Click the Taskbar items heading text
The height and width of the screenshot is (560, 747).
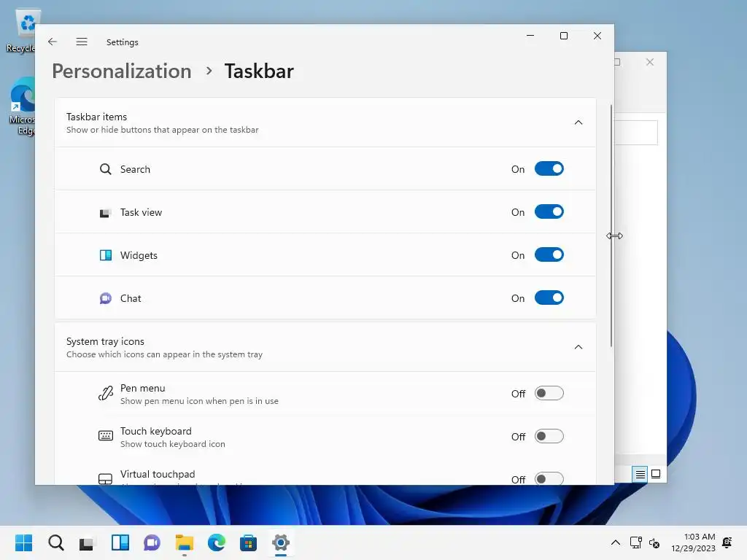click(x=97, y=117)
